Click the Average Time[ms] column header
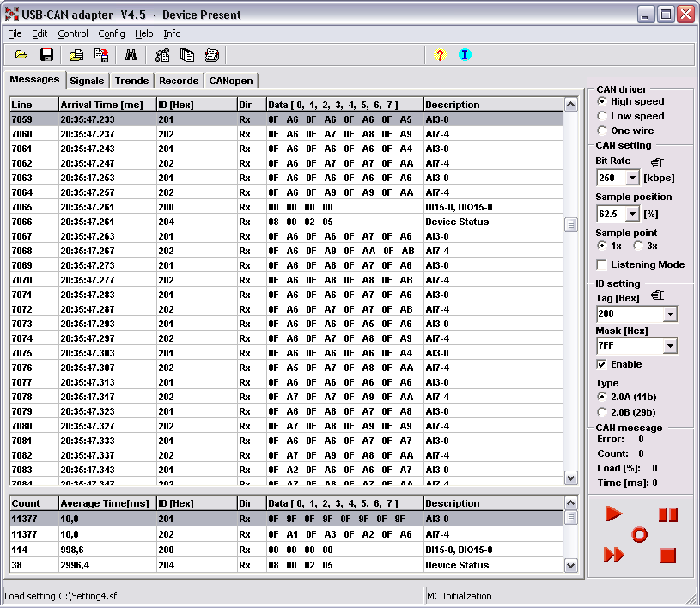The width and height of the screenshot is (700, 608). point(107,503)
